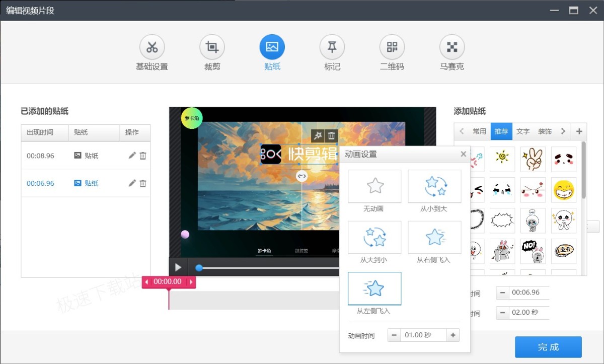Click the animation wand icon above the sticker
Image resolution: width=604 pixels, height=364 pixels.
[x=318, y=135]
